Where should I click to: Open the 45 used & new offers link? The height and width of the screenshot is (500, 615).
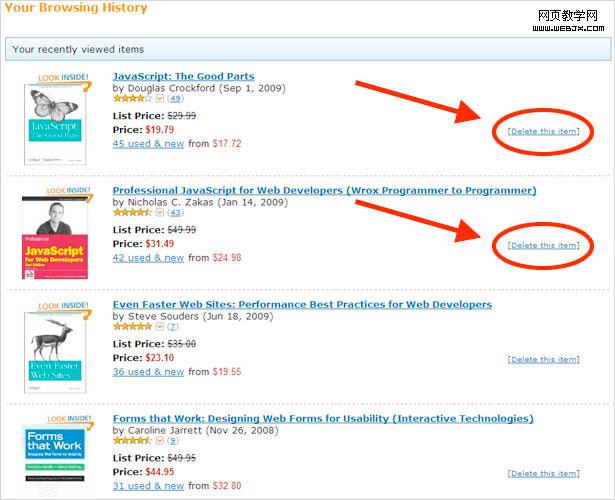coord(148,143)
